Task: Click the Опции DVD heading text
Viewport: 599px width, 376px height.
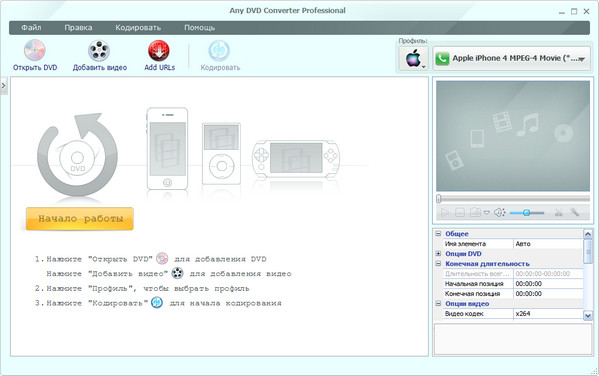Action: 463,253
